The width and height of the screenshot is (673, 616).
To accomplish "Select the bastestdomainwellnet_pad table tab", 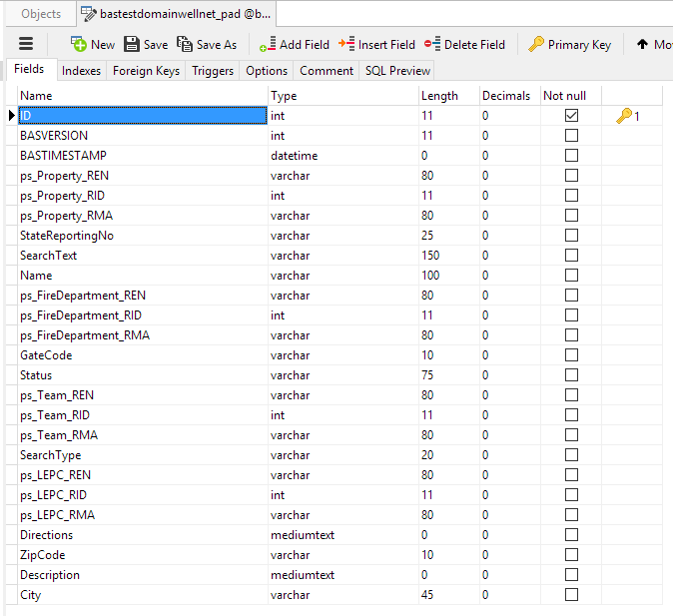I will click(x=176, y=14).
